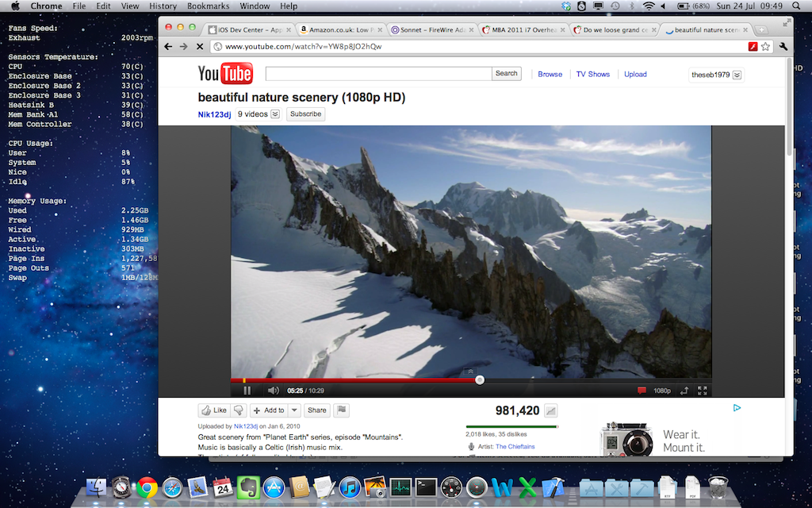Click the Share button

[x=317, y=410]
